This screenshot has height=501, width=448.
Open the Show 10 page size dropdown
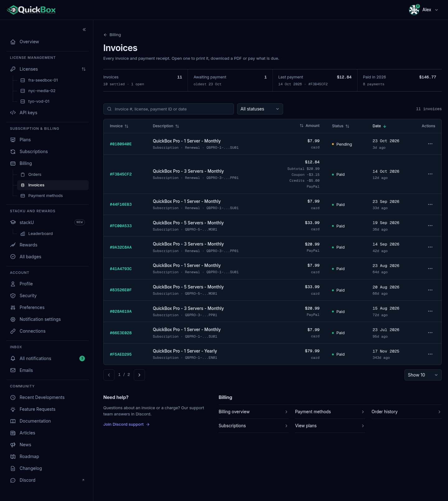(x=423, y=375)
